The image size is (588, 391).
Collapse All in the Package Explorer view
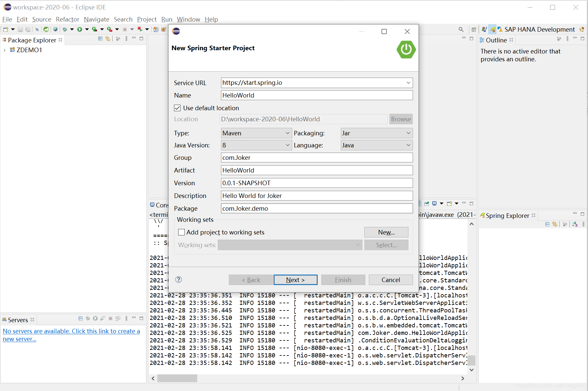point(100,38)
